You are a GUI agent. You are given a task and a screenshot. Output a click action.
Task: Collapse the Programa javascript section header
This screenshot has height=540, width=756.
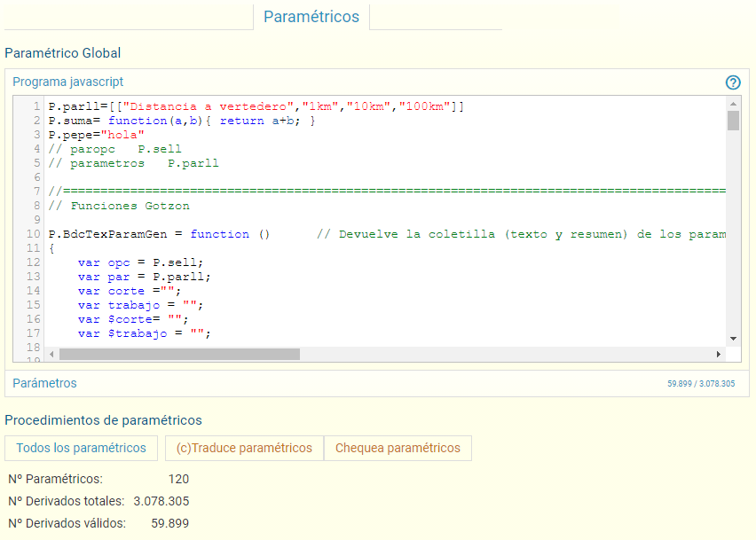pos(68,82)
